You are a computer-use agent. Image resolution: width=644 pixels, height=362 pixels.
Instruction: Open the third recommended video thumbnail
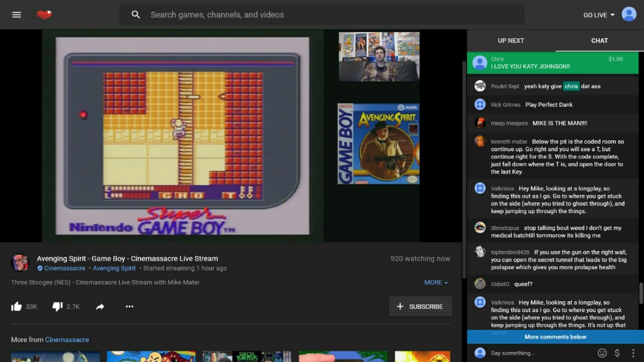247,356
